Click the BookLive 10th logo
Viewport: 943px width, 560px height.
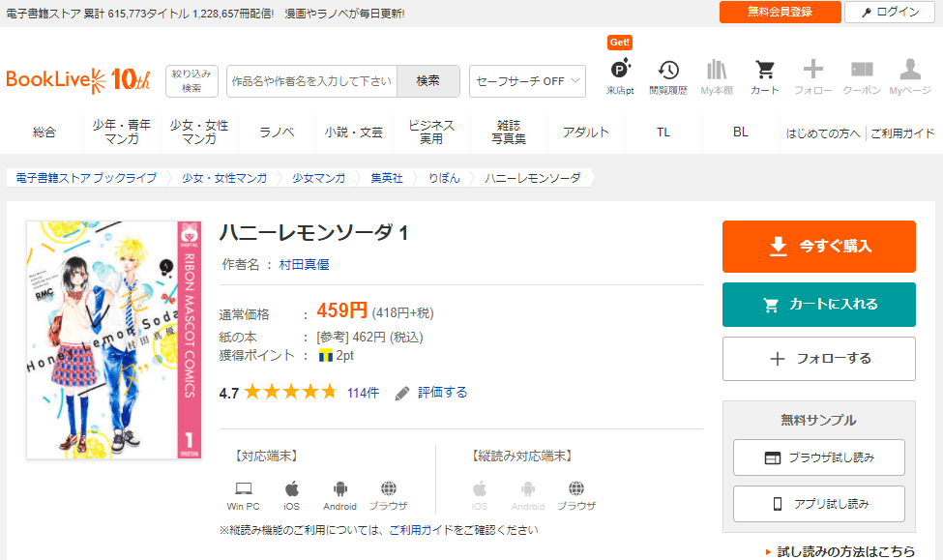78,80
